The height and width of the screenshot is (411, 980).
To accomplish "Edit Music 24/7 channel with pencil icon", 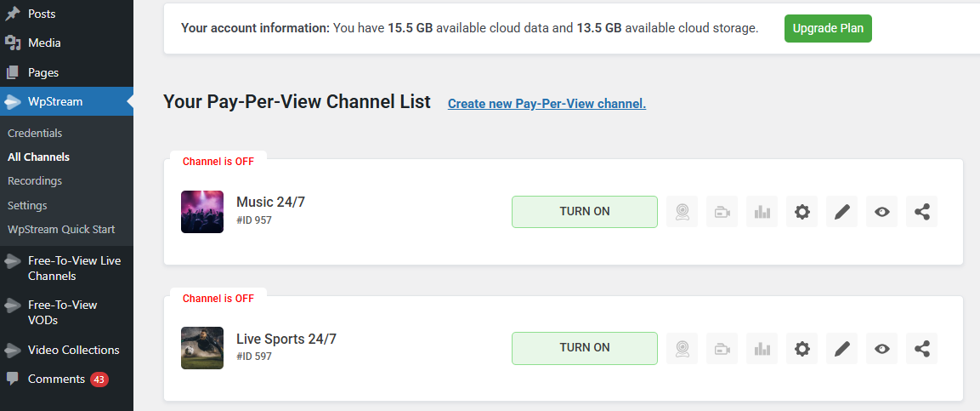I will [x=841, y=211].
